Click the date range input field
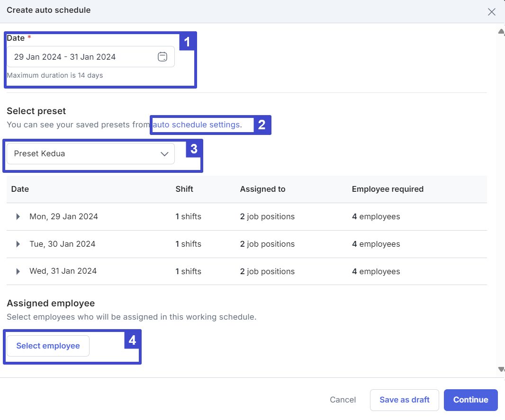Viewport: 505px width, 420px height. click(x=81, y=57)
